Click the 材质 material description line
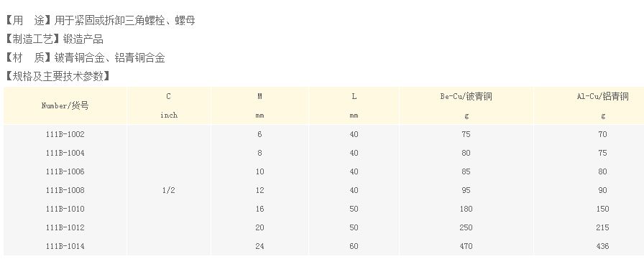The image size is (644, 264). pos(85,58)
